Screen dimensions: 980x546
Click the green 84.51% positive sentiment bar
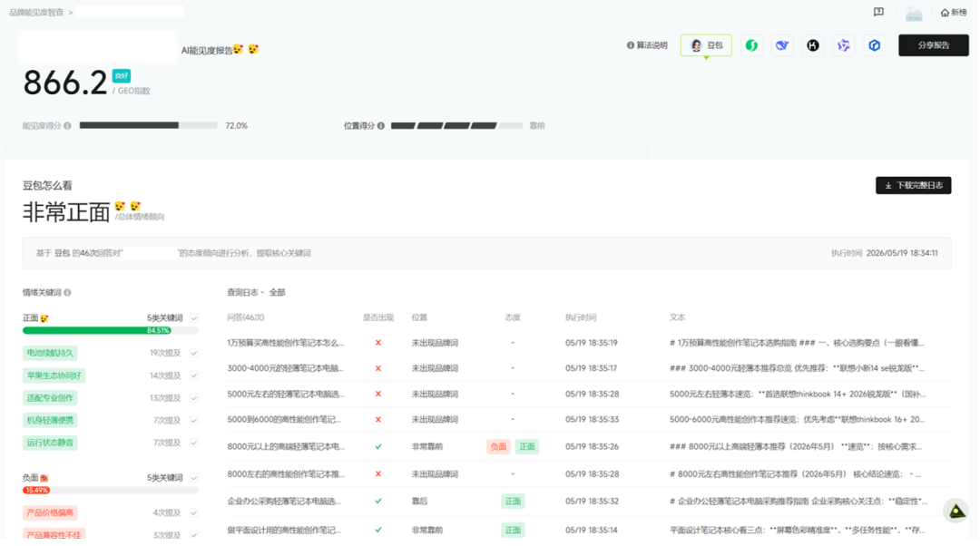pos(97,330)
